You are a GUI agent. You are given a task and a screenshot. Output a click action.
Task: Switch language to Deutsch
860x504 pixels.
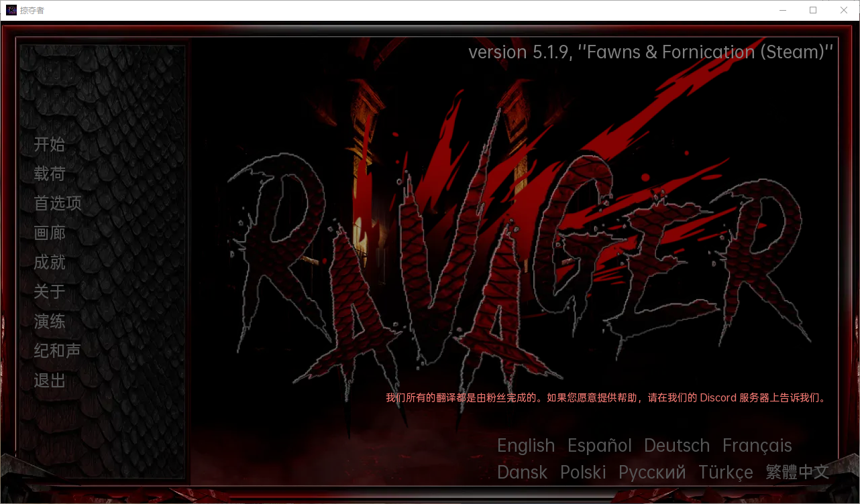pos(677,446)
